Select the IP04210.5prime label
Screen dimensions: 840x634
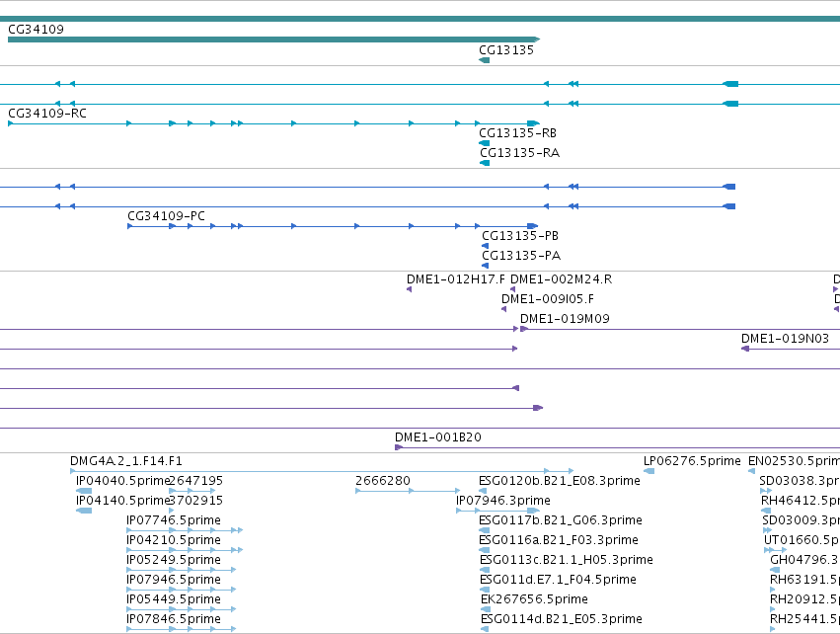(174, 541)
